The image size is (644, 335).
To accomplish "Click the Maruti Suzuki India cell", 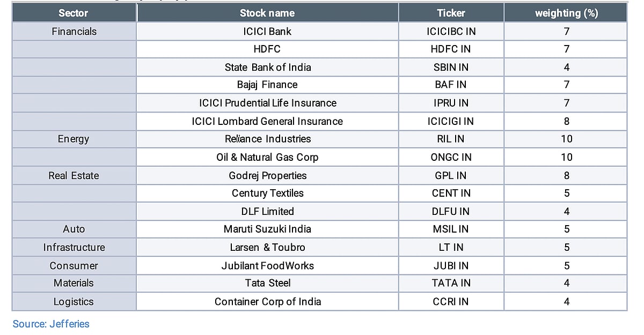I will 267,229.
